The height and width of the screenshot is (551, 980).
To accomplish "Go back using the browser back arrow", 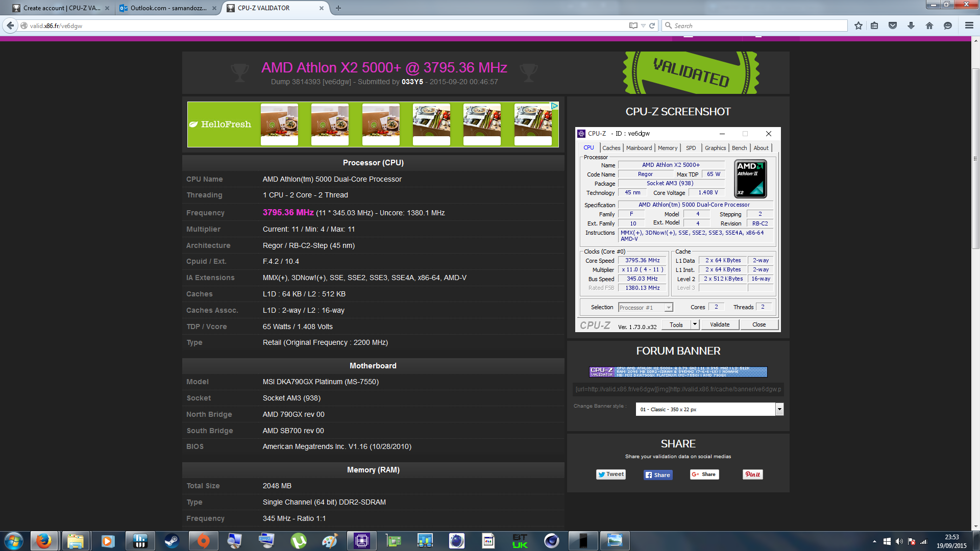I will pyautogui.click(x=10, y=26).
